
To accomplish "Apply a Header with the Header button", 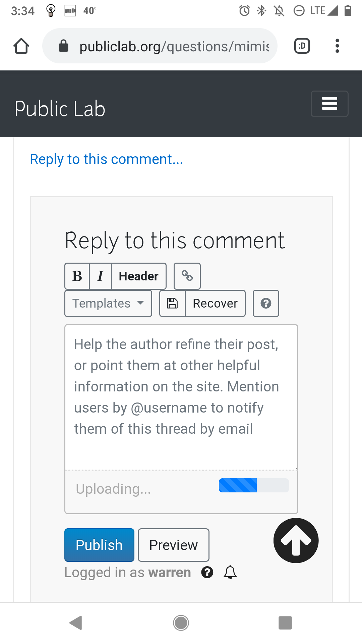I will (x=138, y=276).
